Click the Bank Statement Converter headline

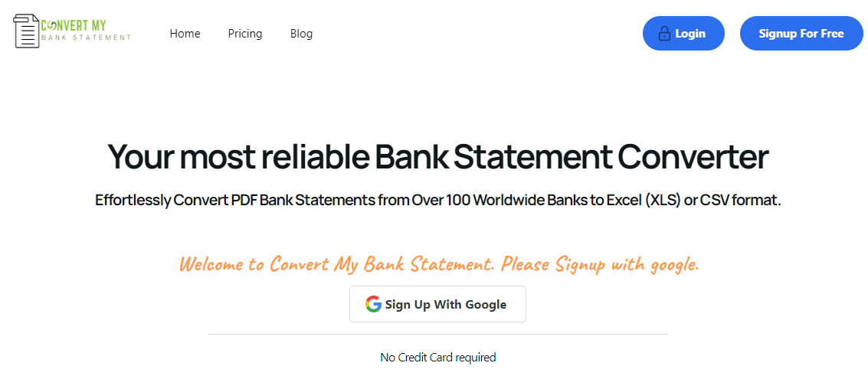(x=438, y=156)
